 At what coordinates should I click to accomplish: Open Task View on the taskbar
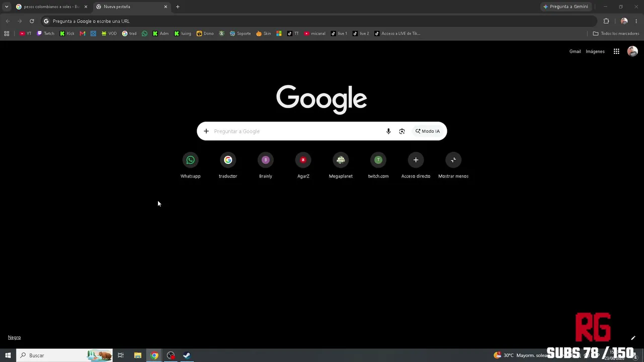pyautogui.click(x=121, y=355)
